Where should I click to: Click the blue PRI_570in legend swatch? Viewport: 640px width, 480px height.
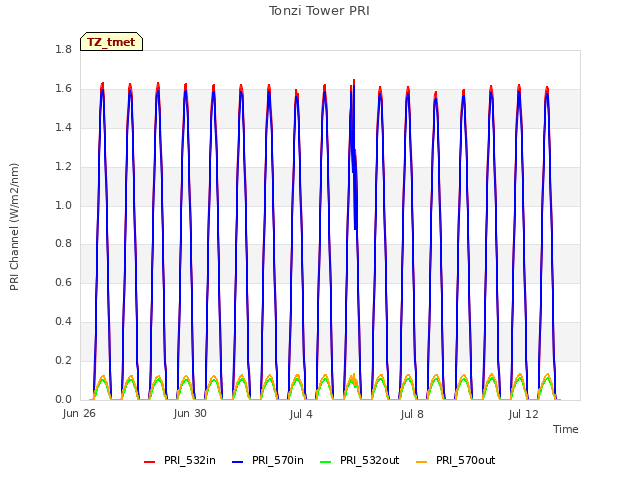tap(238, 462)
